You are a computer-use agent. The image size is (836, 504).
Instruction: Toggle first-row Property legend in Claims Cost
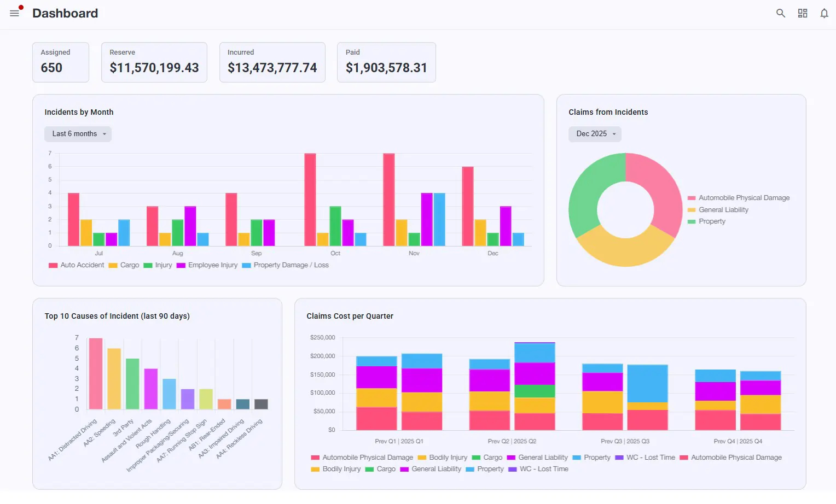(x=591, y=458)
